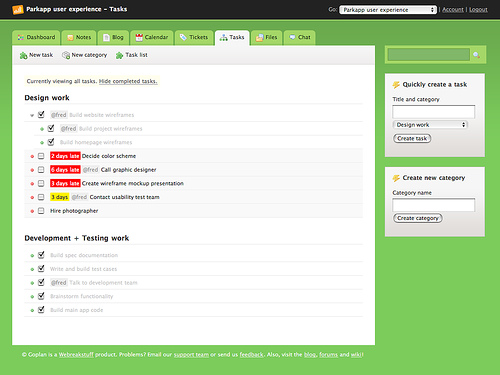Uncheck the Talk to development team task
500x375 pixels.
click(41, 282)
